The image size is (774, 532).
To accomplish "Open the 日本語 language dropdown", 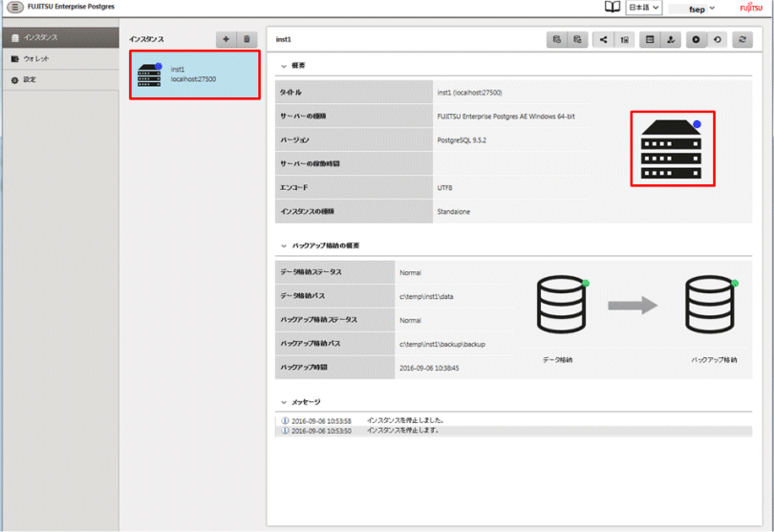I will coord(644,8).
